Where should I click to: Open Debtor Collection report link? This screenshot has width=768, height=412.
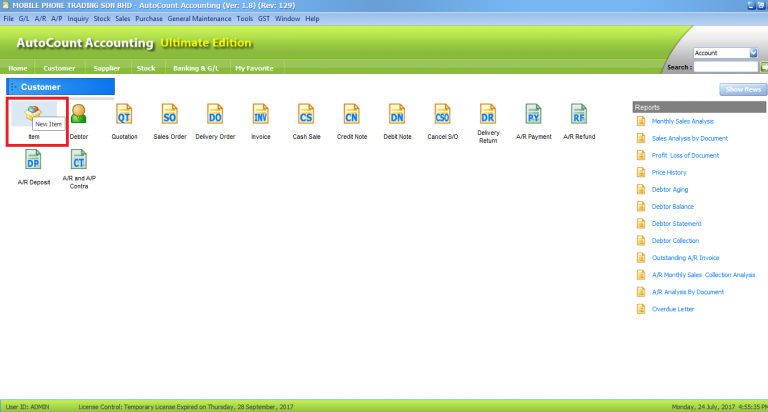tap(675, 241)
